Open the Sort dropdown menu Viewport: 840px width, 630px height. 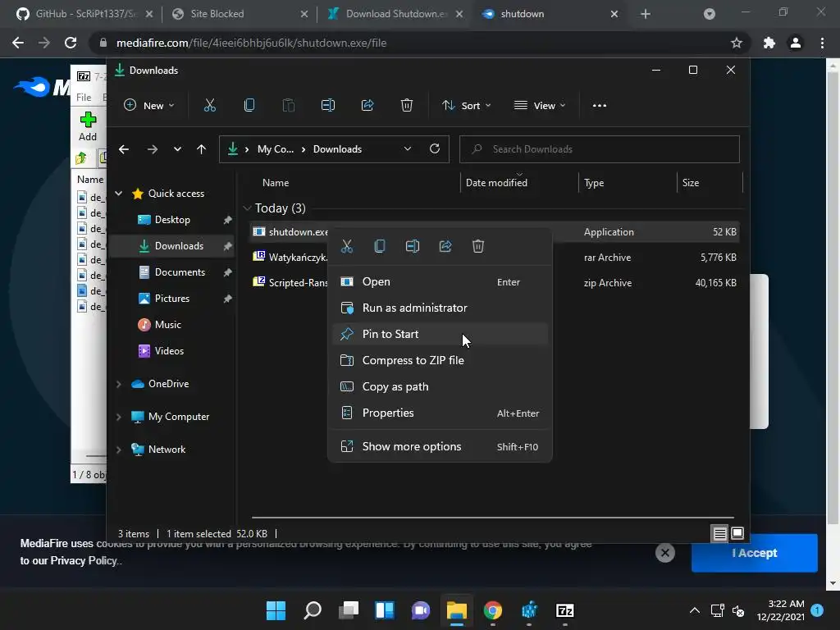[466, 106]
